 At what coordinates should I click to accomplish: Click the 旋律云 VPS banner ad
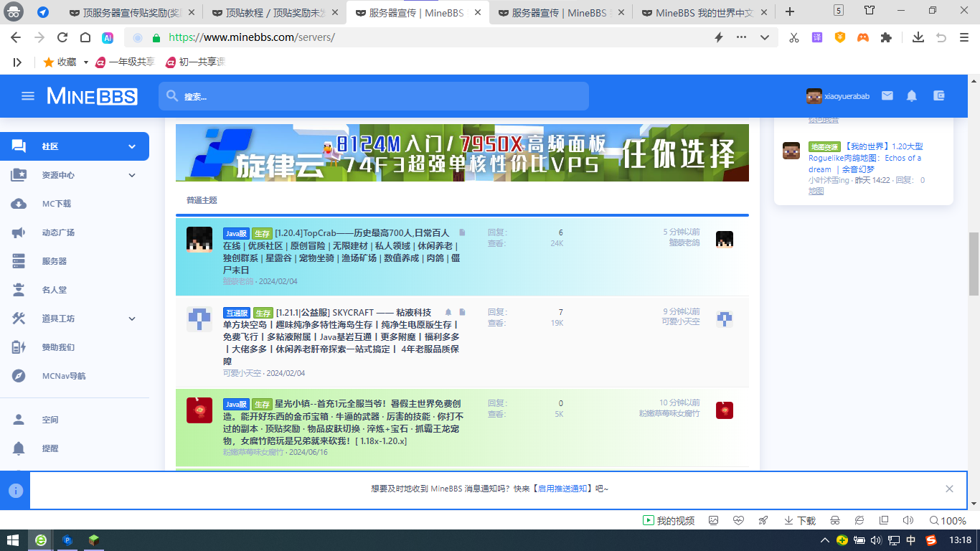click(462, 152)
